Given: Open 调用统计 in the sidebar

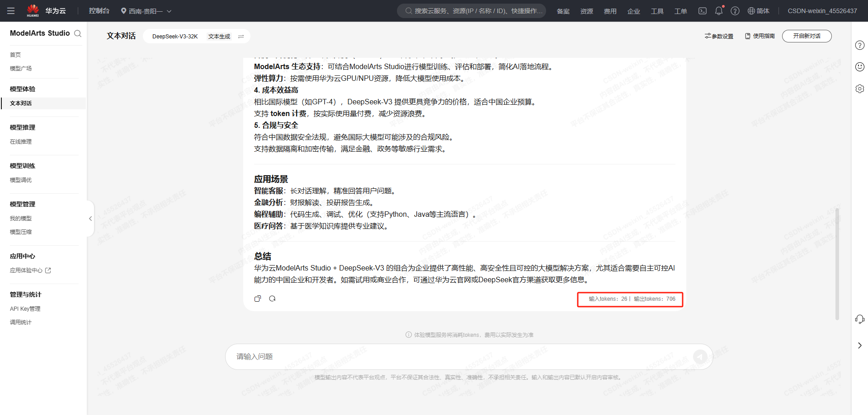Looking at the screenshot, I should pos(21,322).
